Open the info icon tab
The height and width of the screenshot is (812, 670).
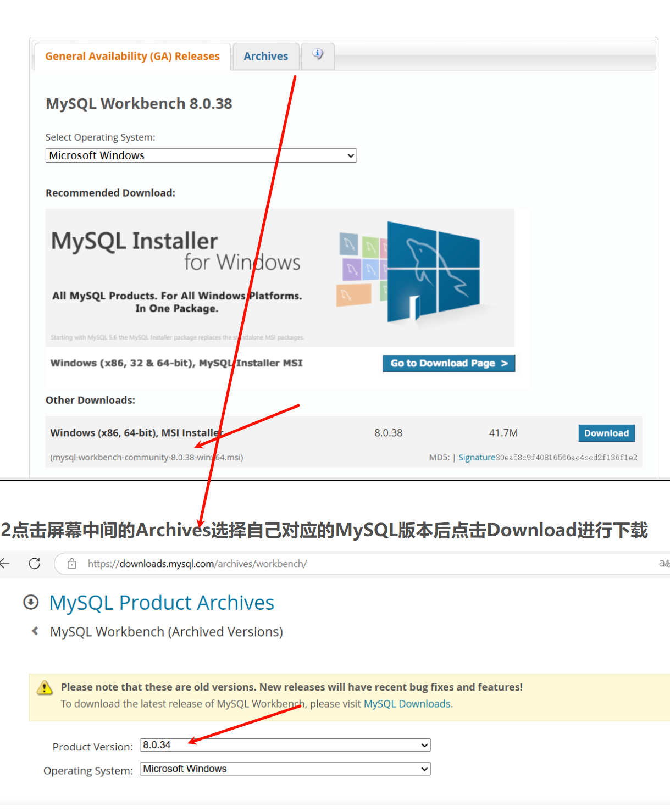318,56
